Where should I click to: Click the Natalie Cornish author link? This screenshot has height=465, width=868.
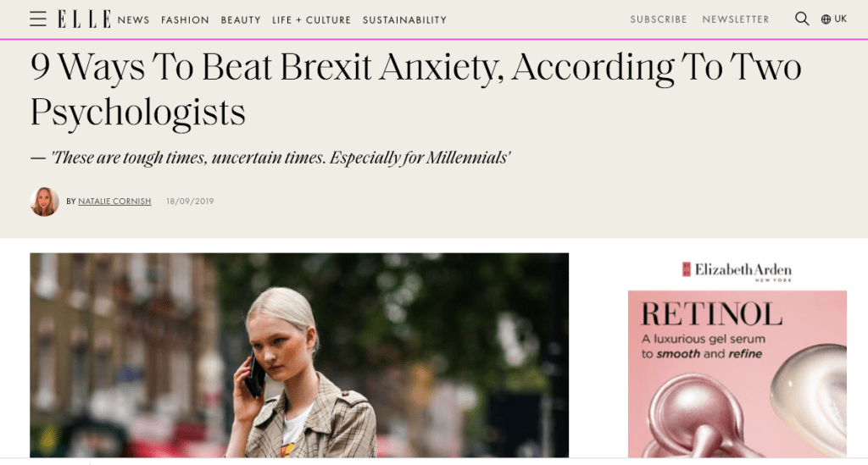tap(114, 202)
